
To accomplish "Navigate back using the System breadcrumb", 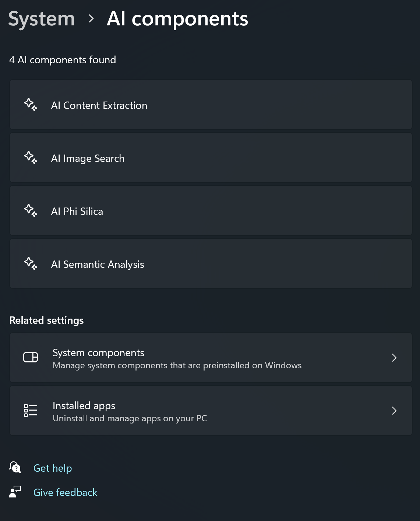I will point(41,19).
